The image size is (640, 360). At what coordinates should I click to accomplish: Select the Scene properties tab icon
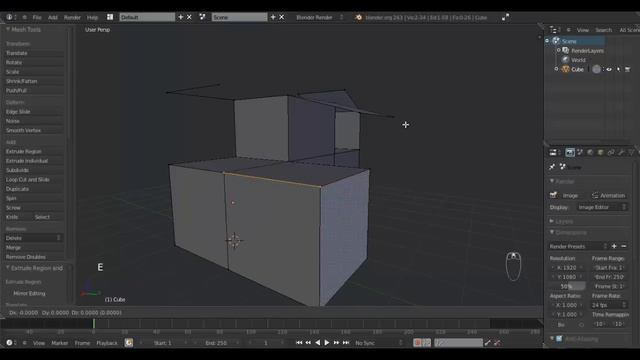pos(580,152)
